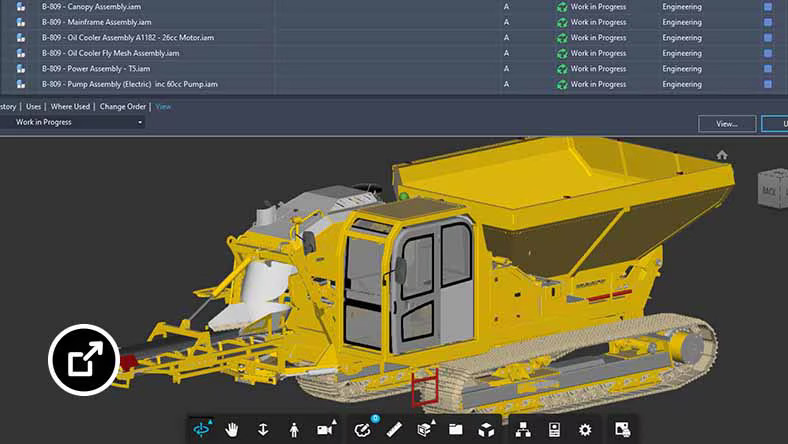Select B-809 - Mainframe Assembly.iam file

pyautogui.click(x=96, y=22)
